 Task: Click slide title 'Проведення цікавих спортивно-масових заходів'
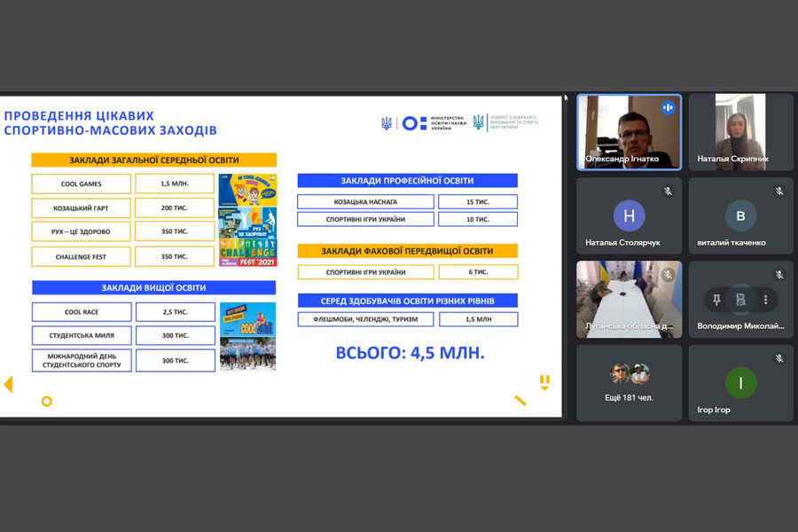click(x=111, y=123)
